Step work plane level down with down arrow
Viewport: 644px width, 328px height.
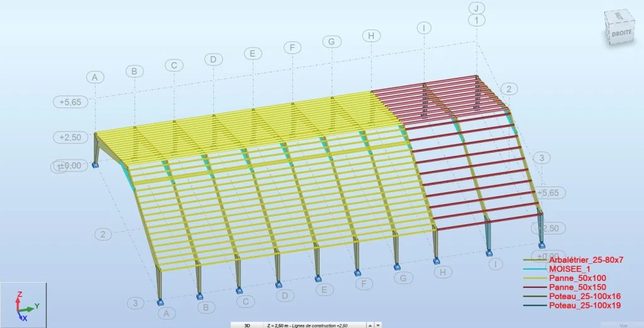(378, 325)
